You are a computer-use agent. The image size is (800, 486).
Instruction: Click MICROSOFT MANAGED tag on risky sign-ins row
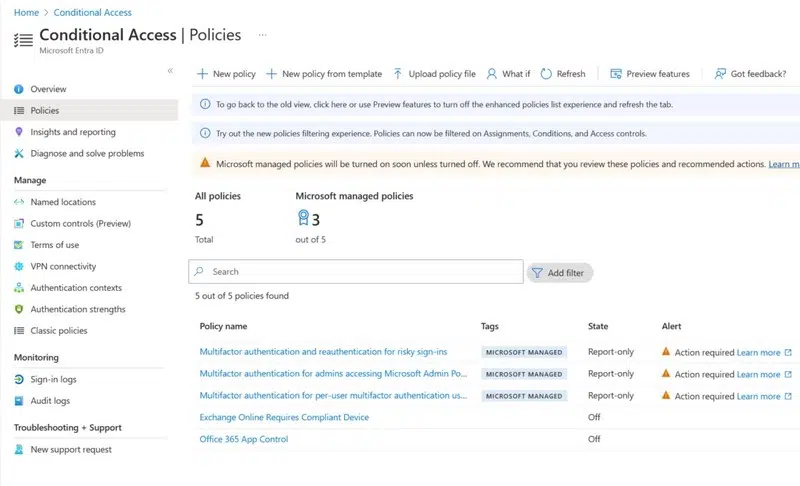coord(524,352)
